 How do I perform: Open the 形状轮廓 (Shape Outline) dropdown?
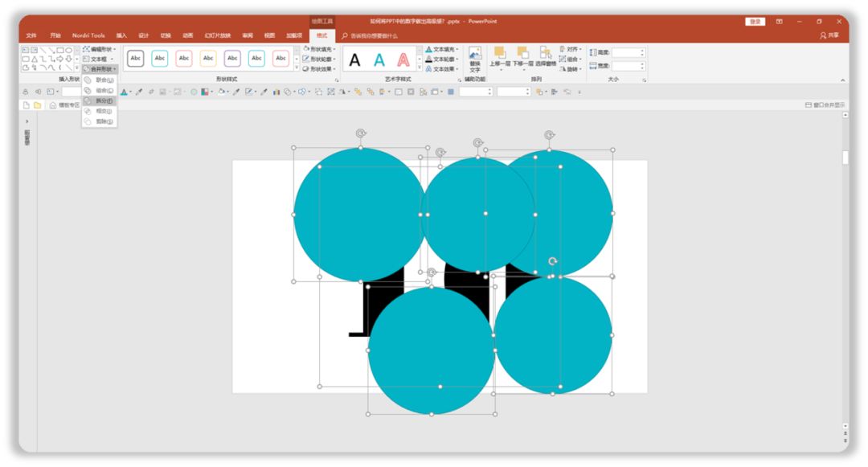coord(319,59)
